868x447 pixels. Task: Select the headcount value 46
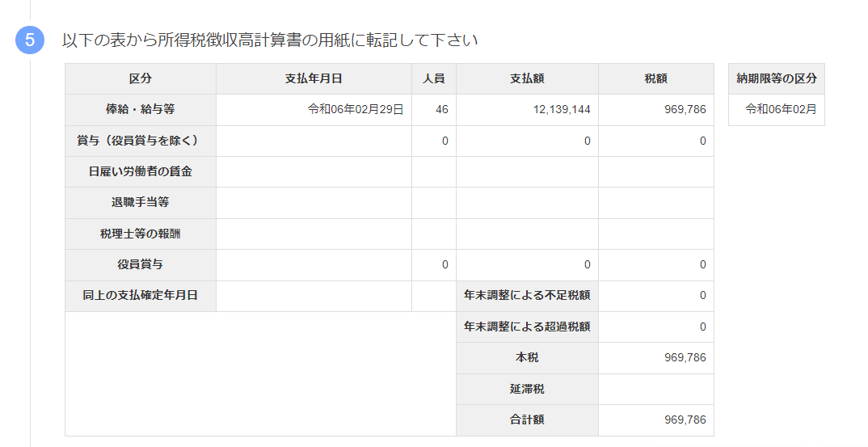(x=442, y=110)
